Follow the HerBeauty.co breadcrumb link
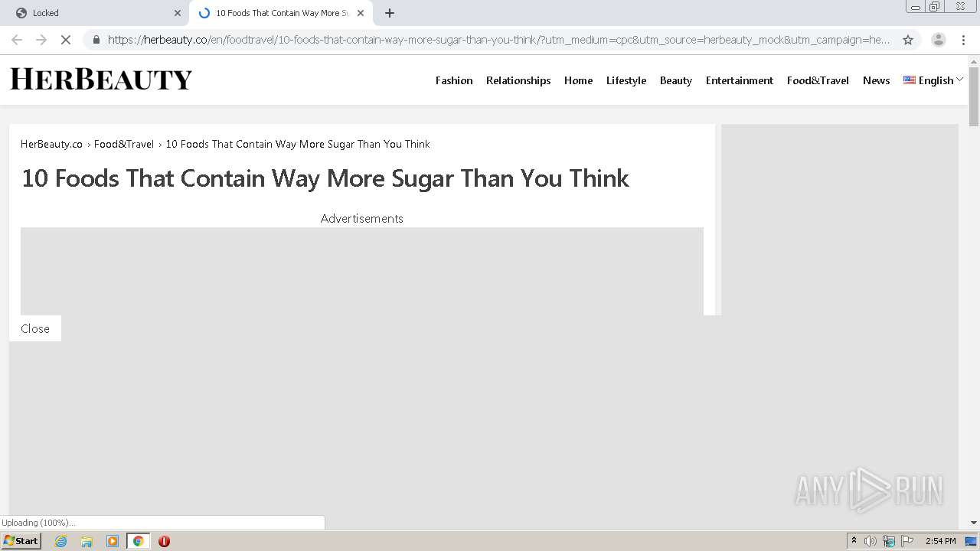980x551 pixels. coord(51,144)
